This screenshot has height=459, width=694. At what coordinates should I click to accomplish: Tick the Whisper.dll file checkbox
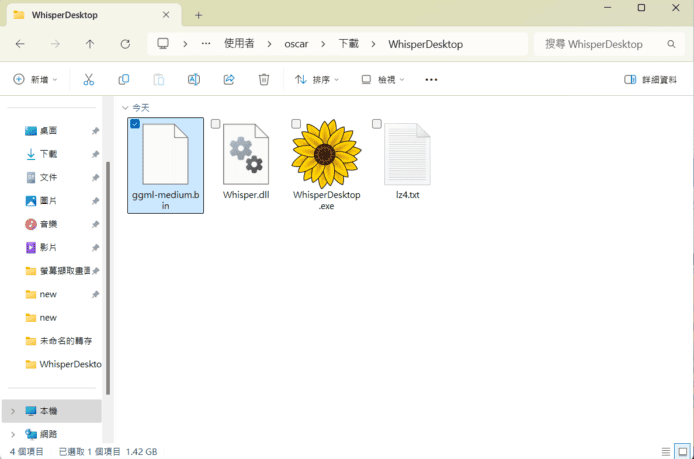tap(216, 124)
